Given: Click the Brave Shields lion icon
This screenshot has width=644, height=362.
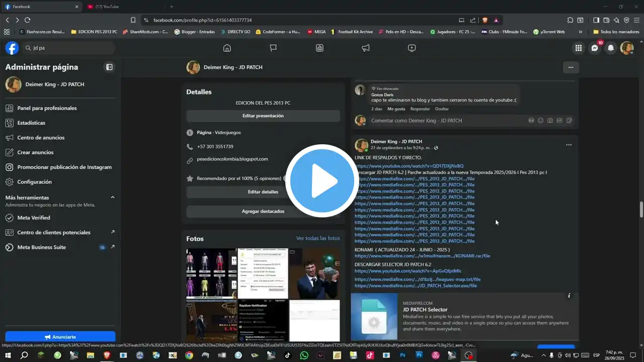Looking at the screenshot, I should click(485, 20).
